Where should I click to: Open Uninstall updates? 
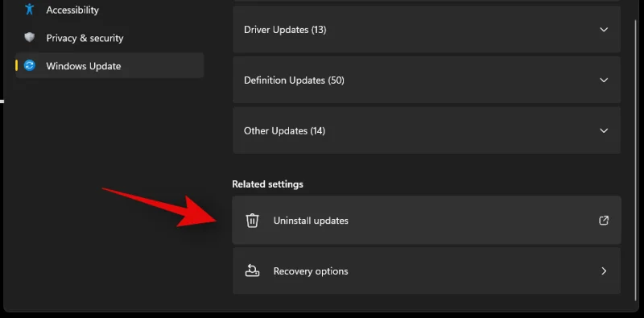pyautogui.click(x=427, y=221)
